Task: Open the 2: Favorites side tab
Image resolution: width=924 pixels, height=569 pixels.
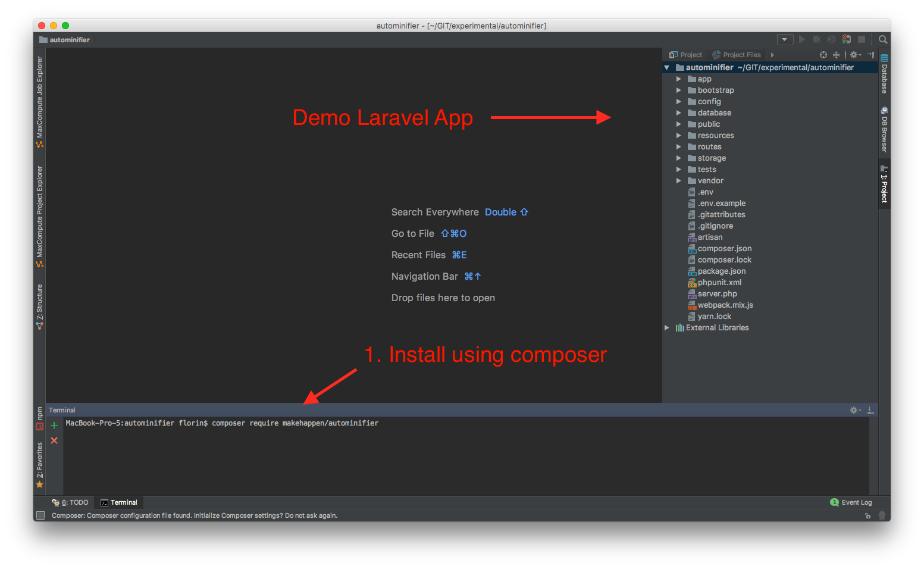Action: pyautogui.click(x=40, y=465)
